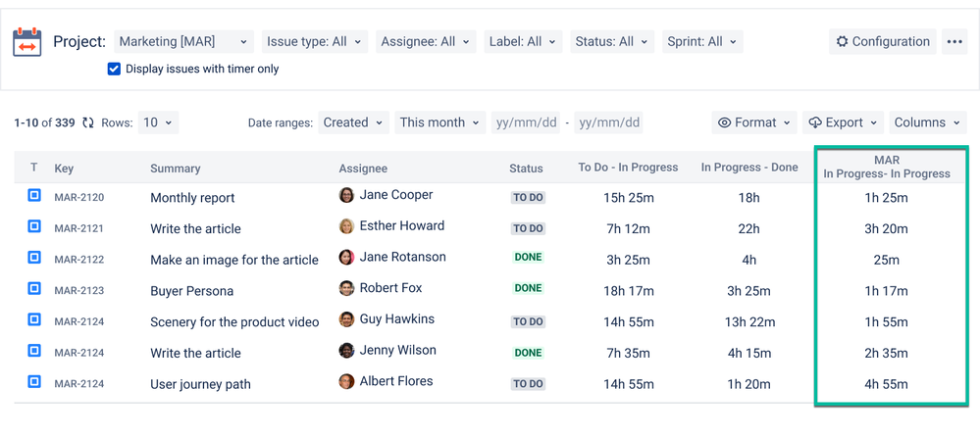Click the MAR In Progress- In Progress header
The width and height of the screenshot is (980, 438).
click(x=887, y=168)
